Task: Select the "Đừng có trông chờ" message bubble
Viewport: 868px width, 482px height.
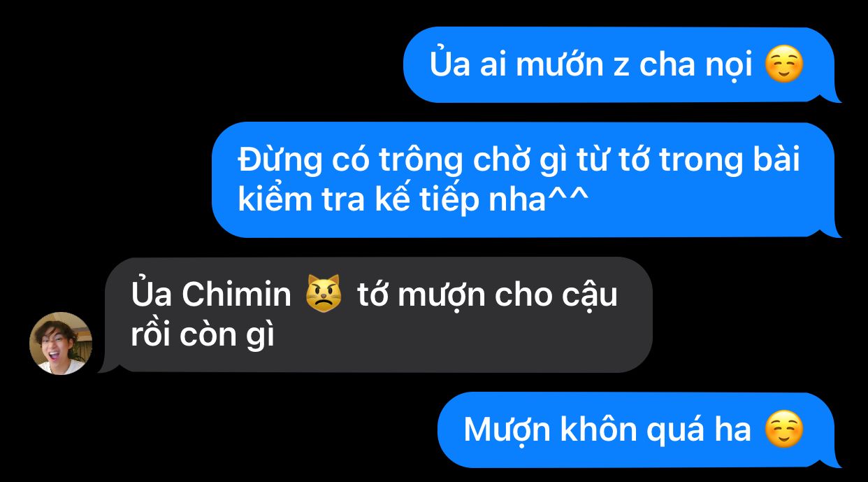Action: 526,180
